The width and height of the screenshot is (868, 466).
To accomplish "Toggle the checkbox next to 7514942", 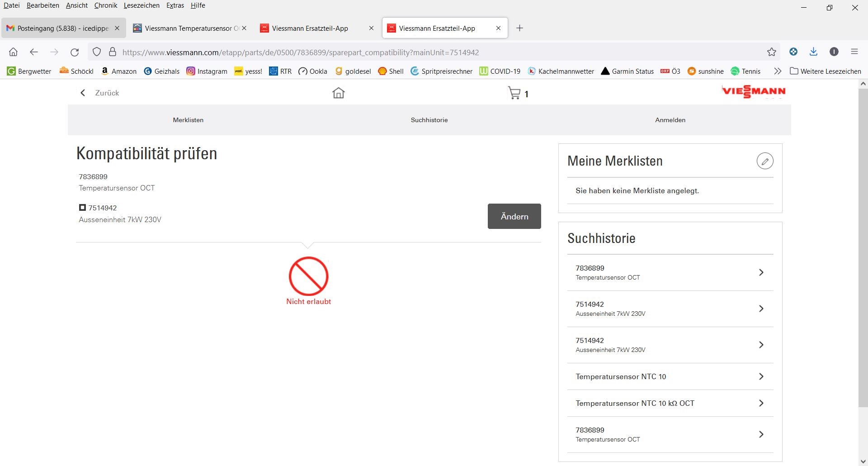I will point(82,208).
